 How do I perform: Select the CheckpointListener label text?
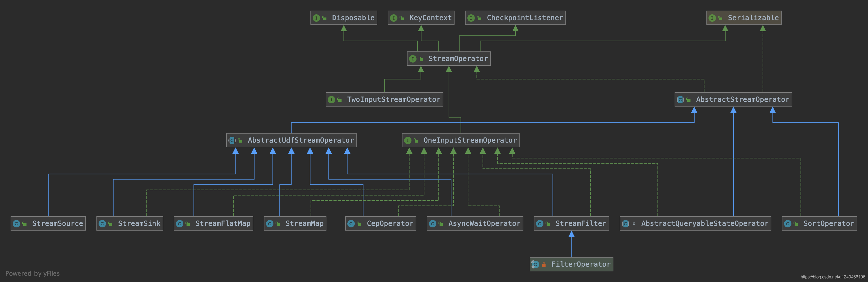(525, 18)
